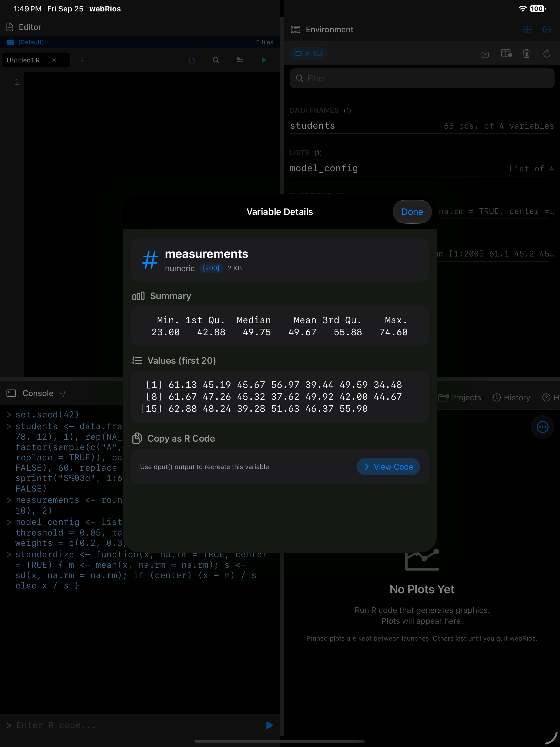Tap the Wi-Fi status icon
This screenshot has width=560, height=747.
523,9
